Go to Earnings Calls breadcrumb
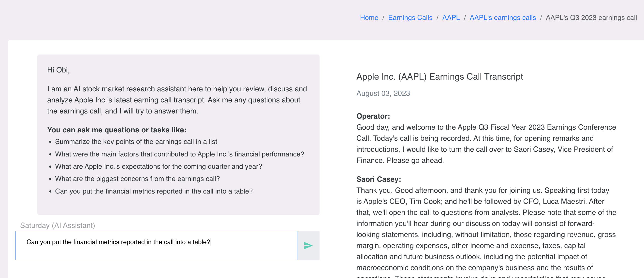Image resolution: width=644 pixels, height=278 pixels. pos(410,17)
